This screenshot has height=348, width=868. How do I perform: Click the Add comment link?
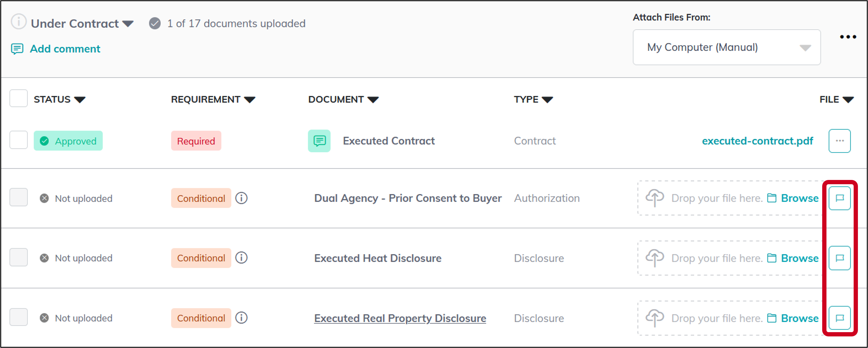point(65,49)
